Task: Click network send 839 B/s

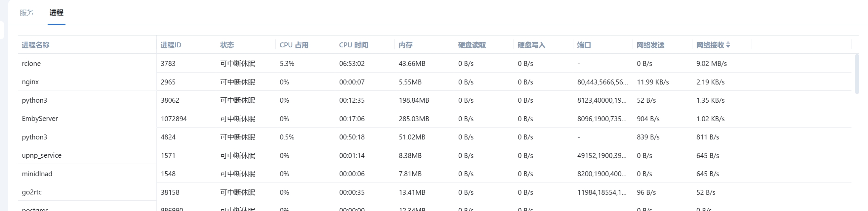Action: coord(648,137)
